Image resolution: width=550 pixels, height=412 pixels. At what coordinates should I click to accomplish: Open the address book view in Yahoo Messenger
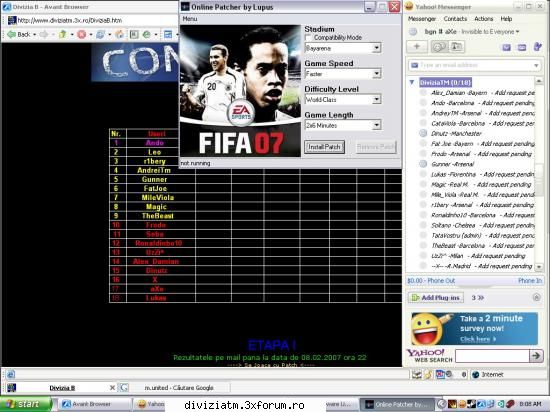click(456, 46)
